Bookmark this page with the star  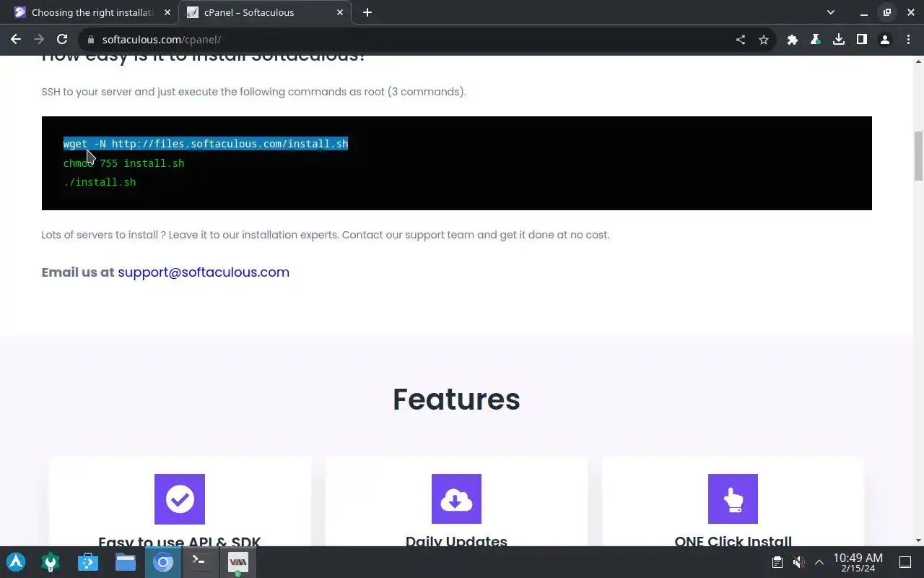(764, 40)
